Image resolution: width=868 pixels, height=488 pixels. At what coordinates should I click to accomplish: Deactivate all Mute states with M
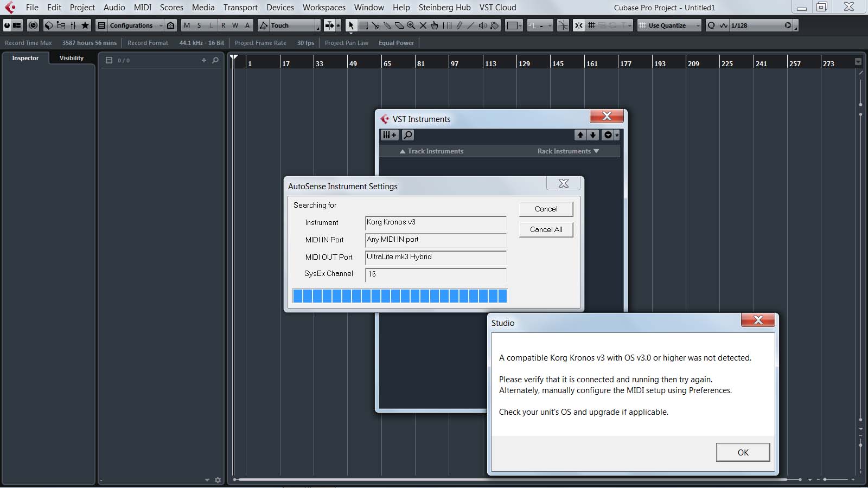click(187, 25)
